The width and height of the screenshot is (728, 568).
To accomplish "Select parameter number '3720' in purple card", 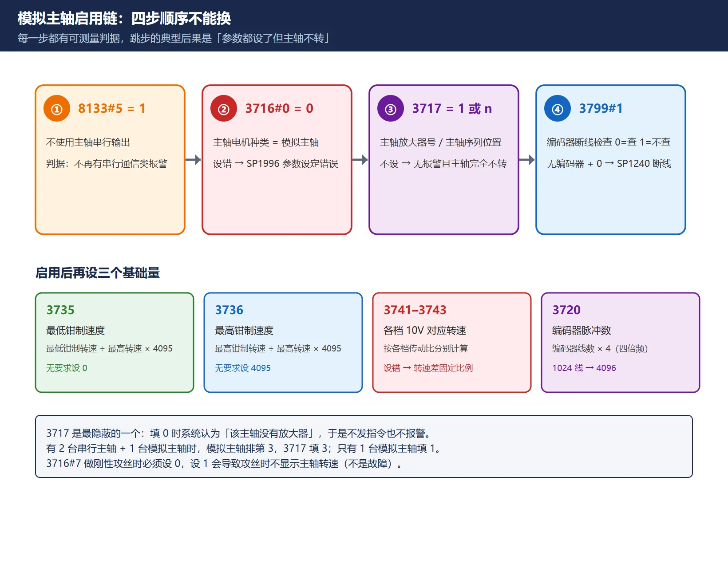I will (x=566, y=310).
